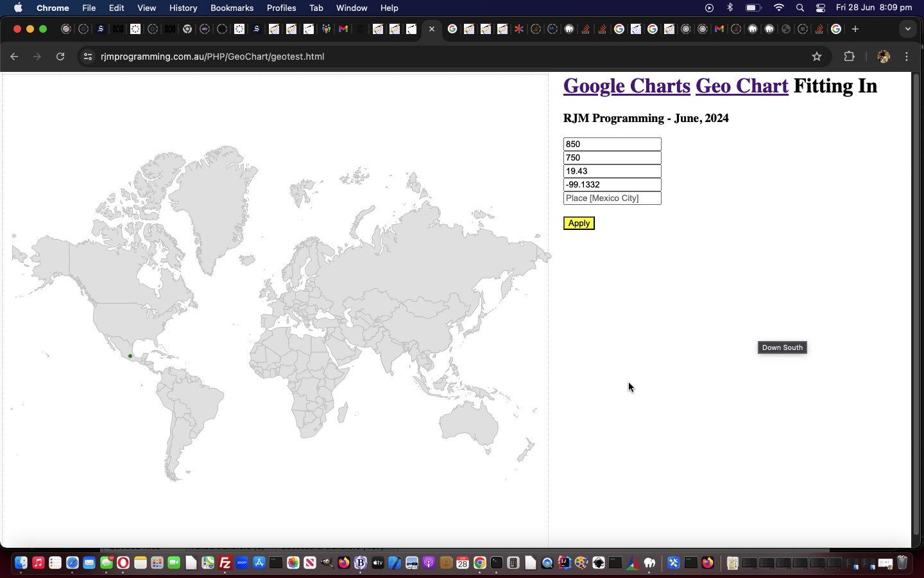Click the latitude field containing 19.43

pyautogui.click(x=612, y=171)
